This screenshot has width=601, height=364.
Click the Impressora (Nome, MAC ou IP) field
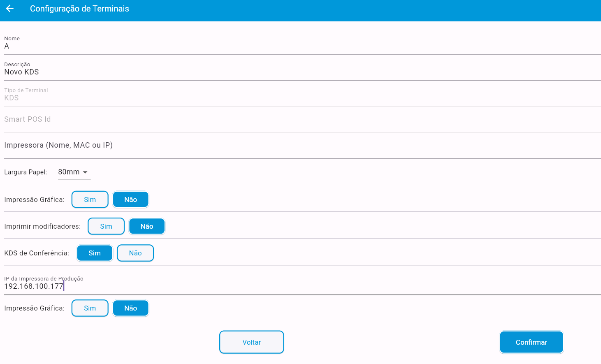[x=300, y=145]
